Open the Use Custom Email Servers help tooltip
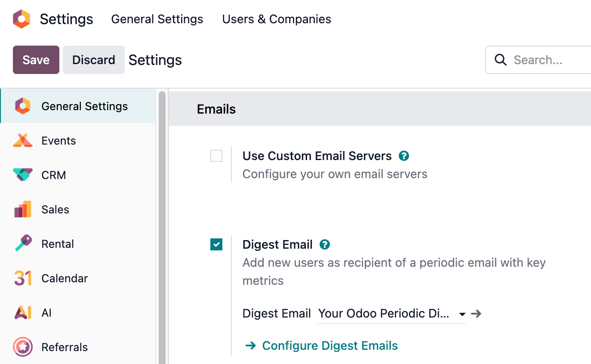The width and height of the screenshot is (591, 364). (403, 156)
